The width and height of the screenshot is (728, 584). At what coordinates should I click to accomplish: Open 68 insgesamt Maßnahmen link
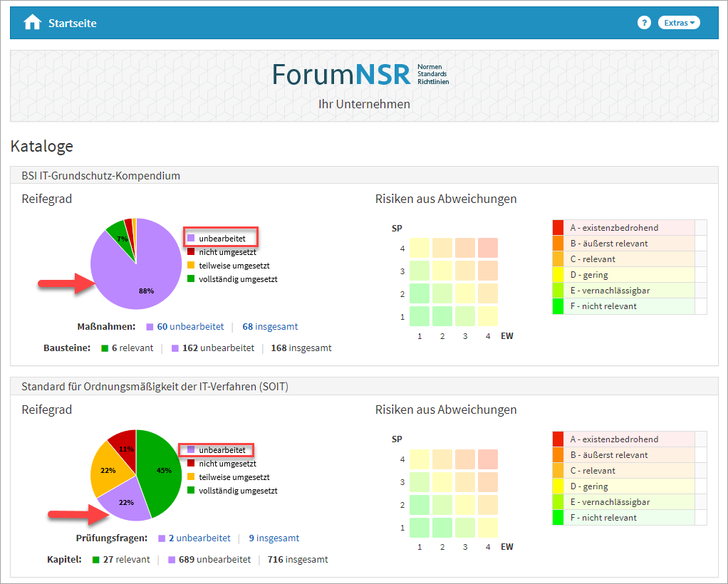pos(270,327)
